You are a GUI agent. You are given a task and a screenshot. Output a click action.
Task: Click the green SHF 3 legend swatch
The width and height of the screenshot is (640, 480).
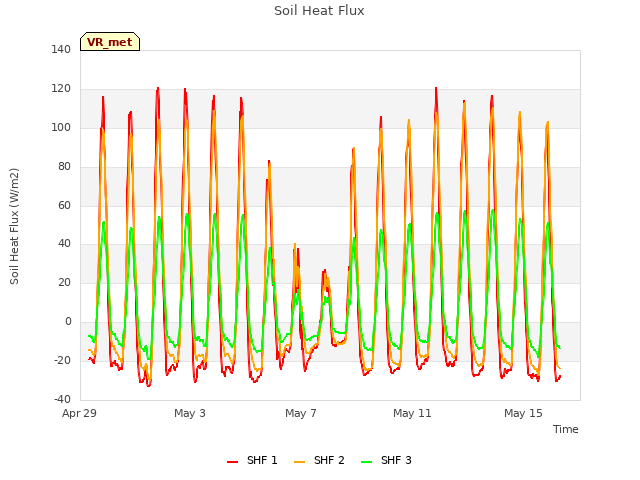click(x=367, y=462)
